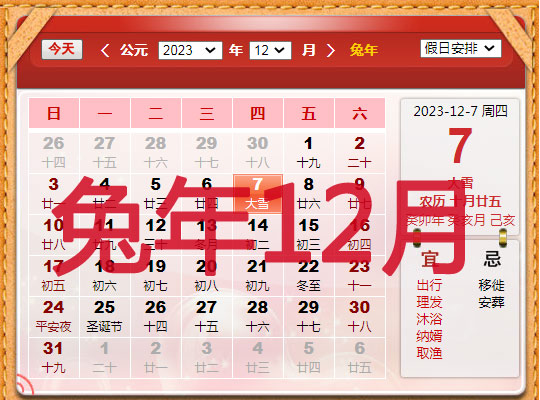This screenshot has width=540, height=400.
Task: Select greyed-out November 27 in top row
Action: pyautogui.click(x=105, y=153)
